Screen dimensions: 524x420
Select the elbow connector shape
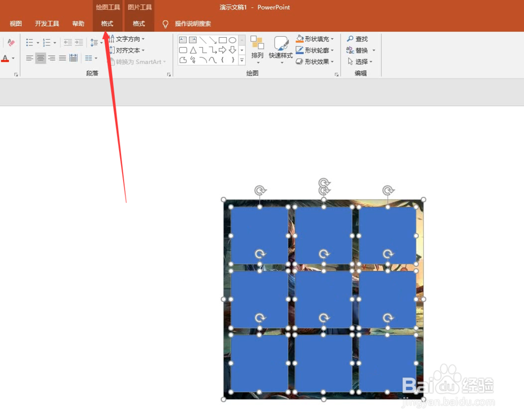point(203,50)
